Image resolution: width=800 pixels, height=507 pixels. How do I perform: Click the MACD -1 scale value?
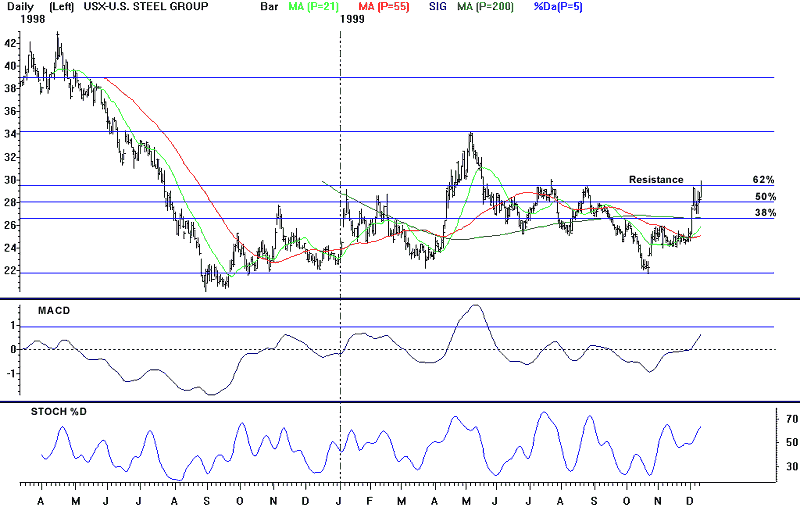[11, 373]
